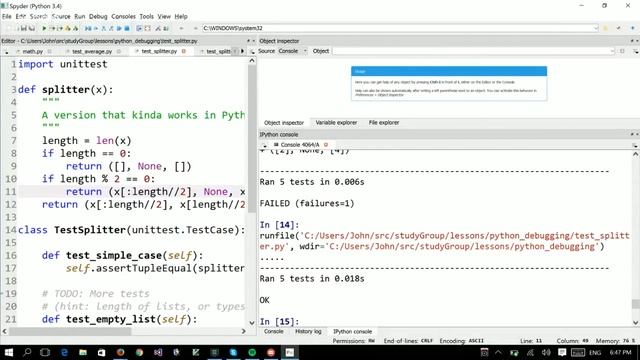Open File Explorer from the taskbar

click(x=83, y=352)
